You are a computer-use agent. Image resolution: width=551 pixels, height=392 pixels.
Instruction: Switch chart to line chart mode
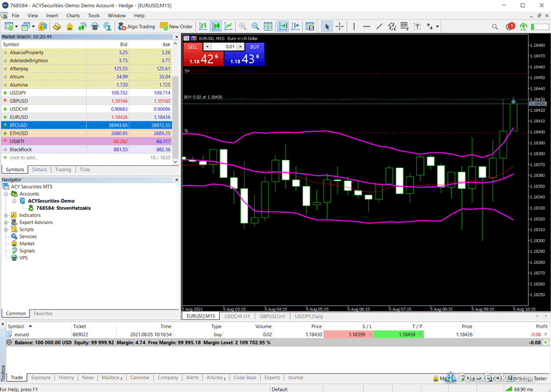click(228, 26)
